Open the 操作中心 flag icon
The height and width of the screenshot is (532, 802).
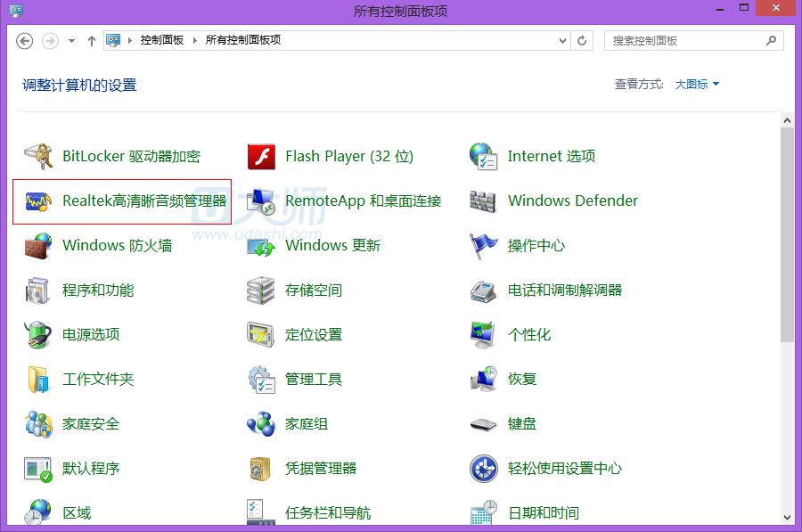tap(483, 246)
